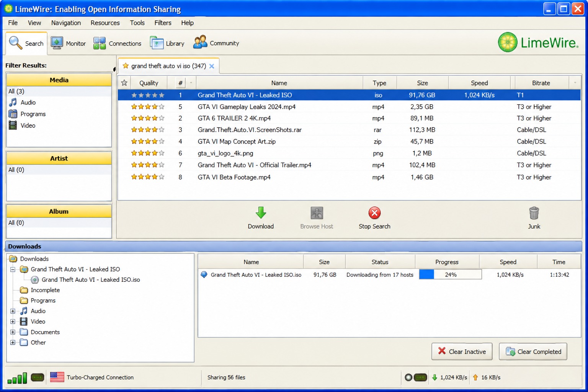Open the Library icon
Image resolution: width=588 pixels, height=392 pixels.
[157, 43]
